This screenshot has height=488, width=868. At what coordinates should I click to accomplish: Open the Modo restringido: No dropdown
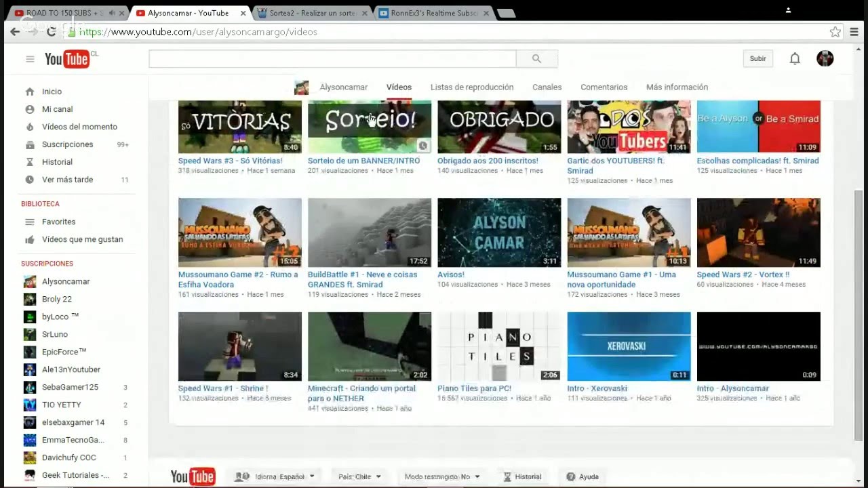441,476
